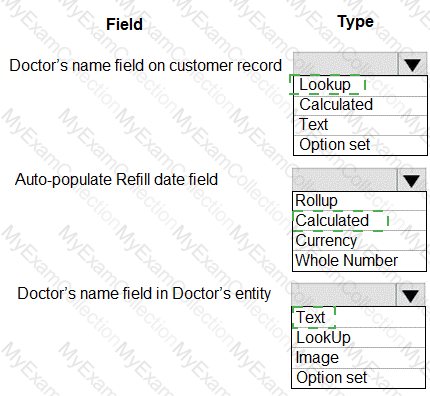Select Calculated in the first type list
The image size is (430, 396).
[x=360, y=106]
